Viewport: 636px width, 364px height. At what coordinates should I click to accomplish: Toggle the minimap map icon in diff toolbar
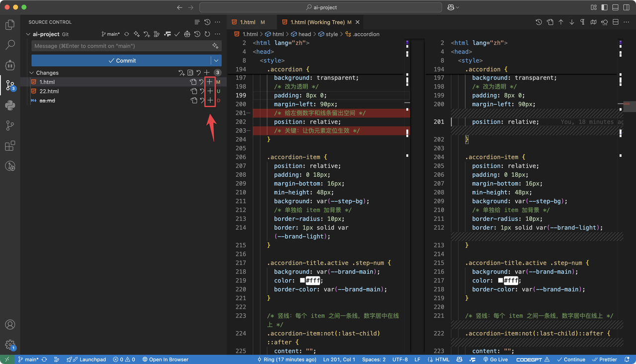click(x=594, y=22)
